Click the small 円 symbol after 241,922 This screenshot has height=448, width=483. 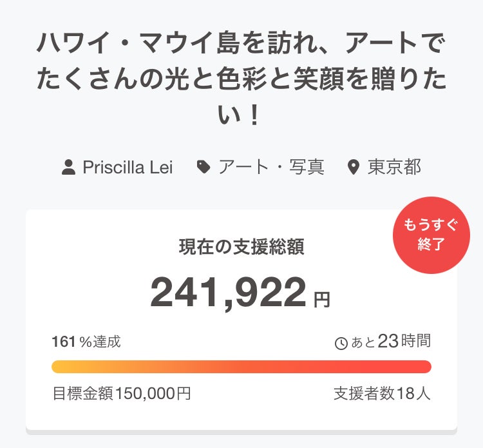pos(321,300)
